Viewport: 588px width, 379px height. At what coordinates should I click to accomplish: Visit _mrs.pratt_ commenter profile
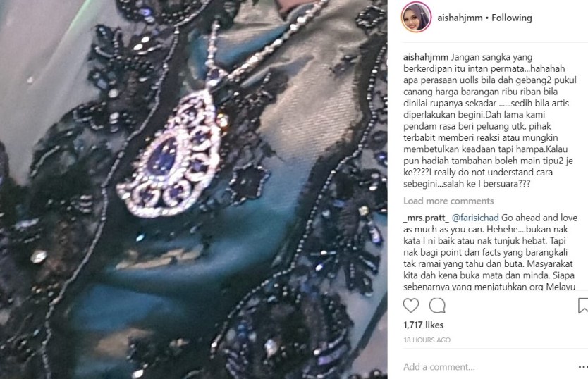tap(426, 218)
